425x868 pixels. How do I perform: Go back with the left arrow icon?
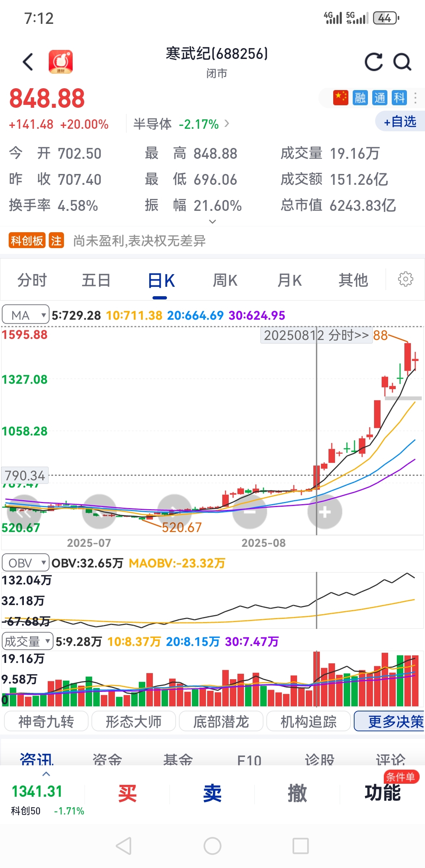[x=28, y=62]
